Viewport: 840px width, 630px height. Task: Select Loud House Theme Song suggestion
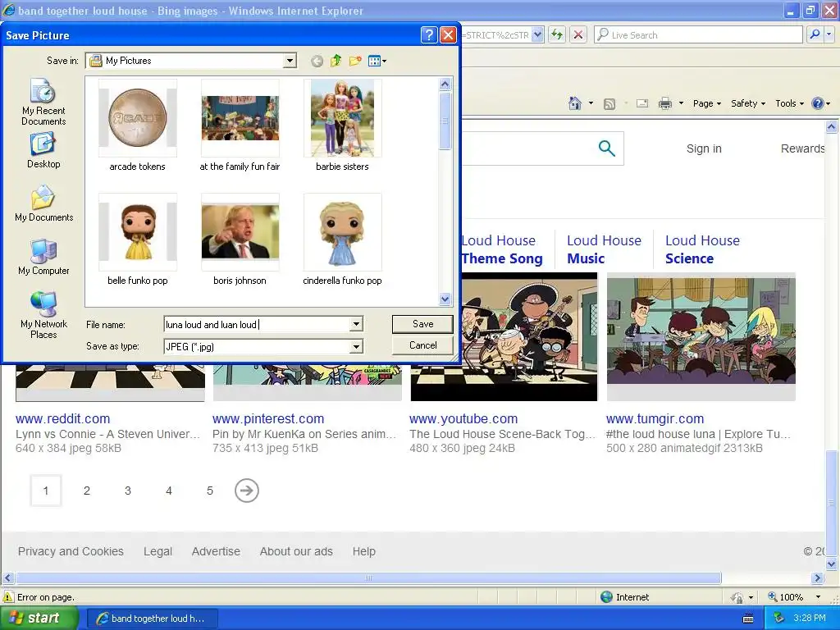point(502,249)
